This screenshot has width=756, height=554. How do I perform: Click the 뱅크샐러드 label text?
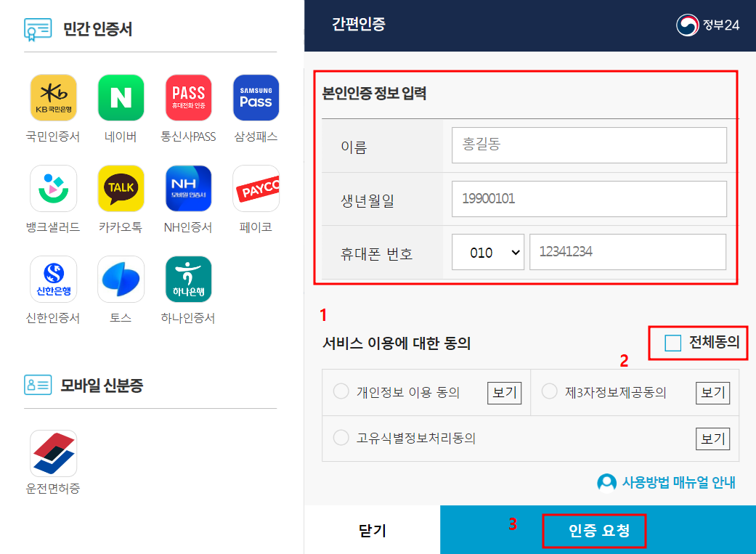point(53,227)
